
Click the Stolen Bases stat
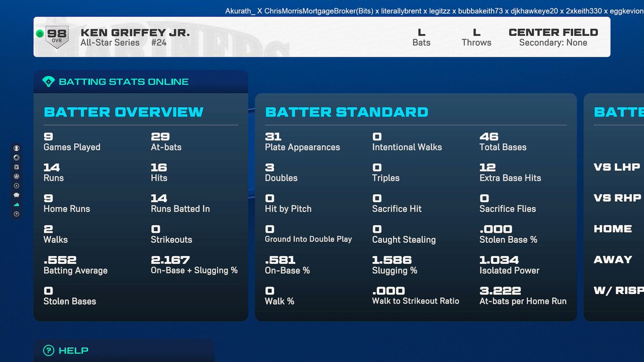(x=70, y=296)
